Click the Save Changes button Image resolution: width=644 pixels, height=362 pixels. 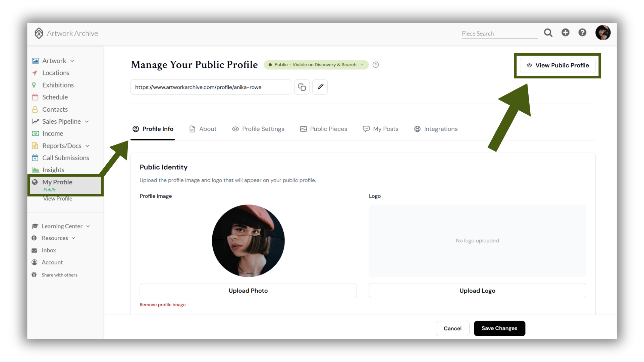click(499, 328)
